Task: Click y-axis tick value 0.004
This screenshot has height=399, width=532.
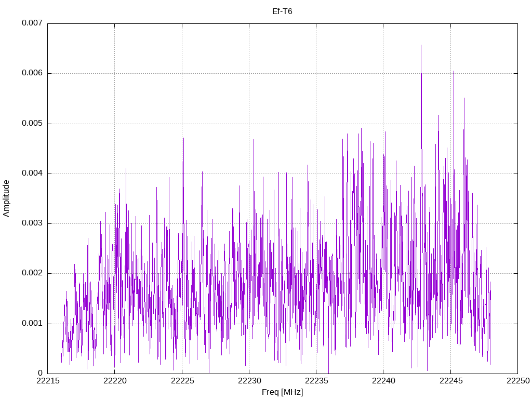Action: click(32, 174)
